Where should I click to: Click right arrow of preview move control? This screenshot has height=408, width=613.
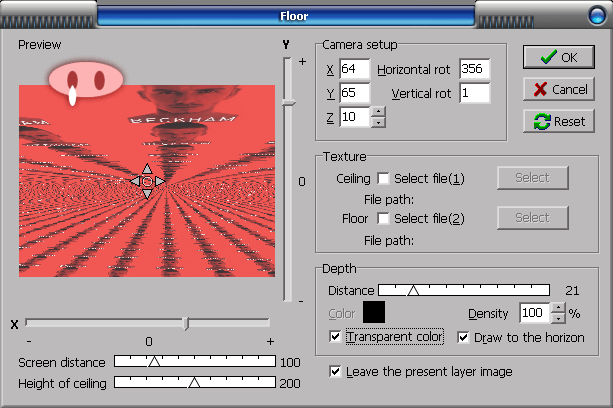pyautogui.click(x=160, y=181)
